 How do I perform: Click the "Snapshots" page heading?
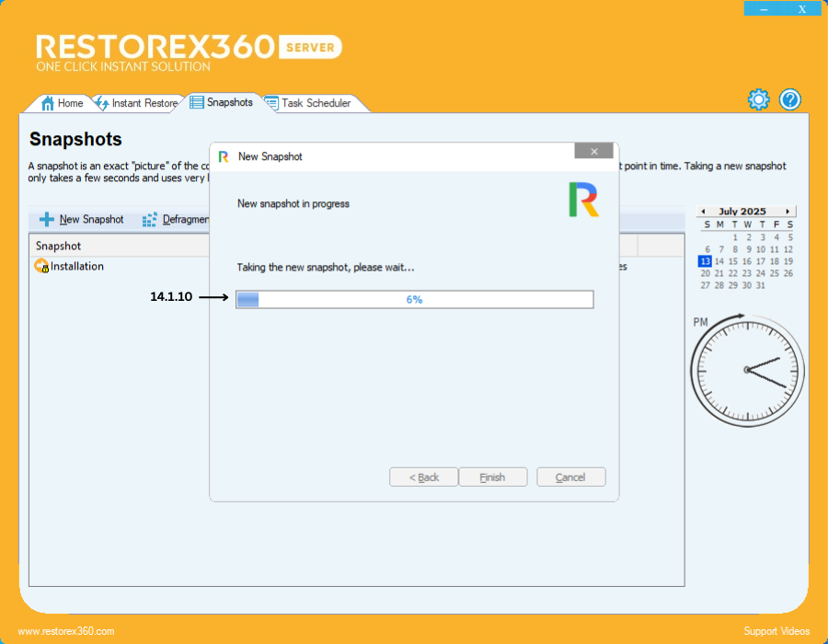(x=75, y=139)
